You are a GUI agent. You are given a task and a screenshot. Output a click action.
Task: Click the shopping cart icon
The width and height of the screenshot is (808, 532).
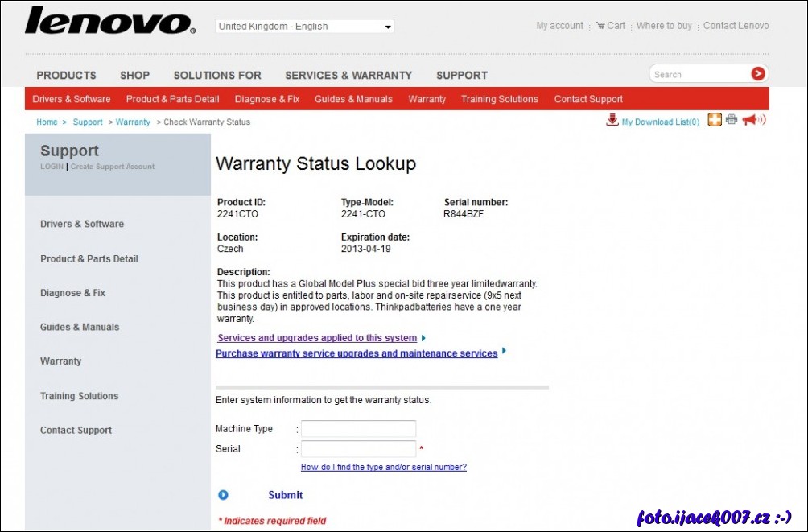pyautogui.click(x=600, y=26)
